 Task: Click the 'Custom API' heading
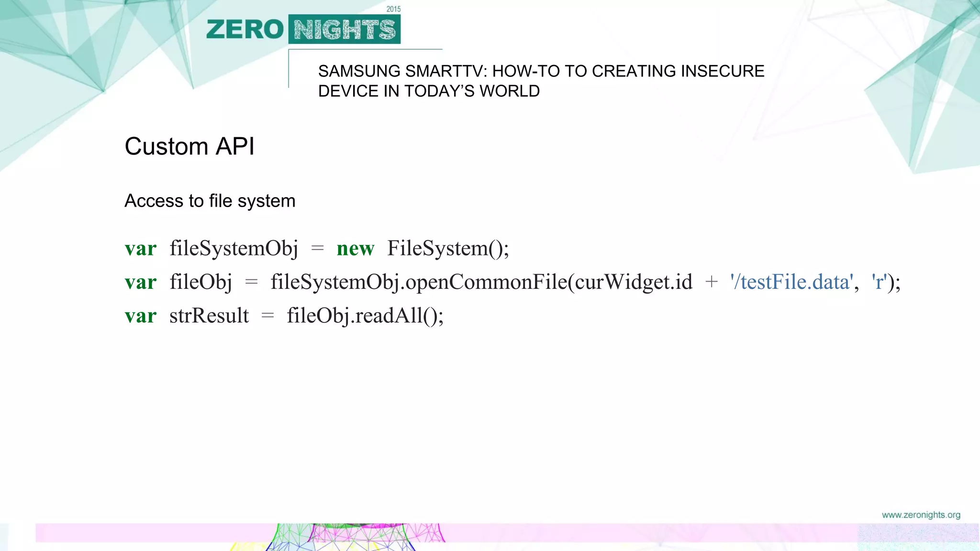coord(189,146)
